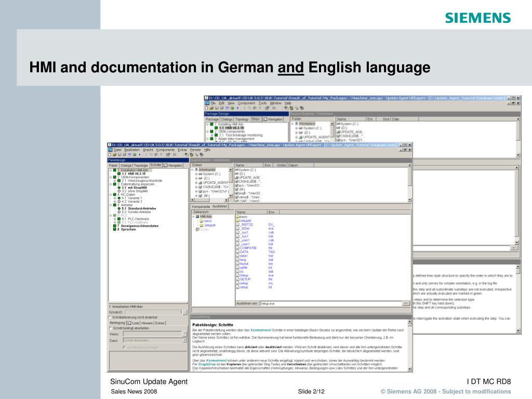This screenshot has width=532, height=399.
Task: Click the New document icon in the German window toolbar
Action: tap(110, 155)
